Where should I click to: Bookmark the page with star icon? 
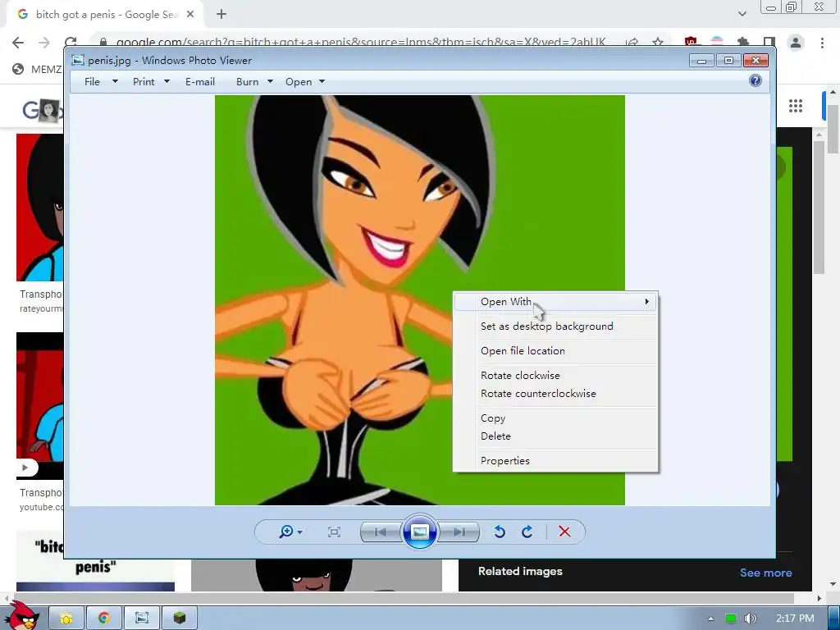click(658, 42)
